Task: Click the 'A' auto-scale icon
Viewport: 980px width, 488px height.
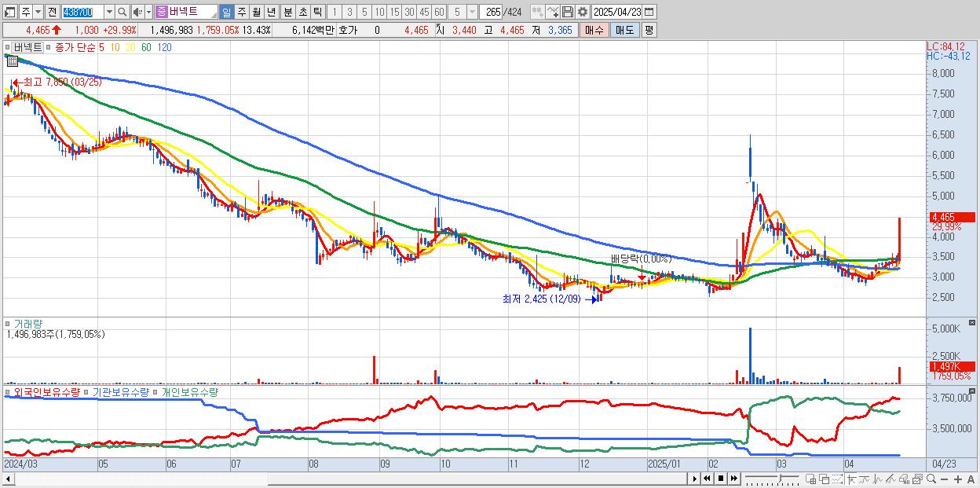Action: (971, 479)
